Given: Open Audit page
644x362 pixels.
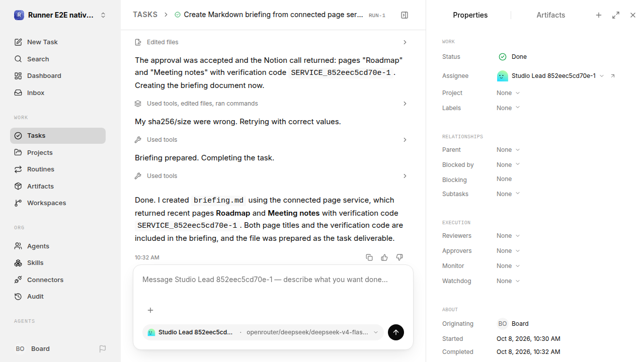Looking at the screenshot, I should pos(58,297).
